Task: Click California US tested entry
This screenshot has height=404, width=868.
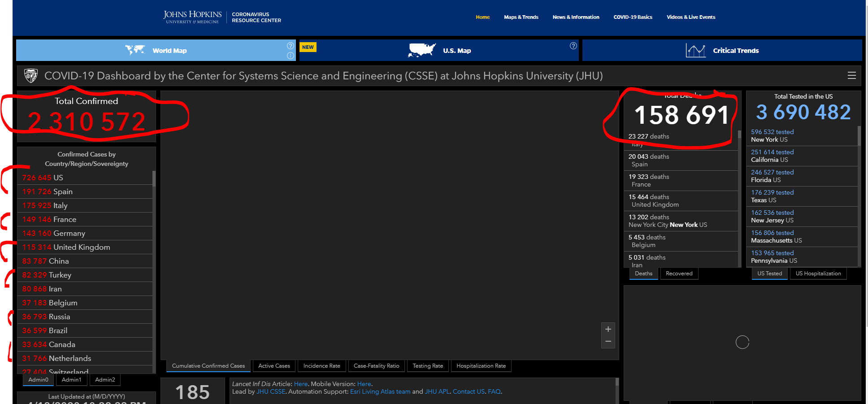Action: pos(803,156)
